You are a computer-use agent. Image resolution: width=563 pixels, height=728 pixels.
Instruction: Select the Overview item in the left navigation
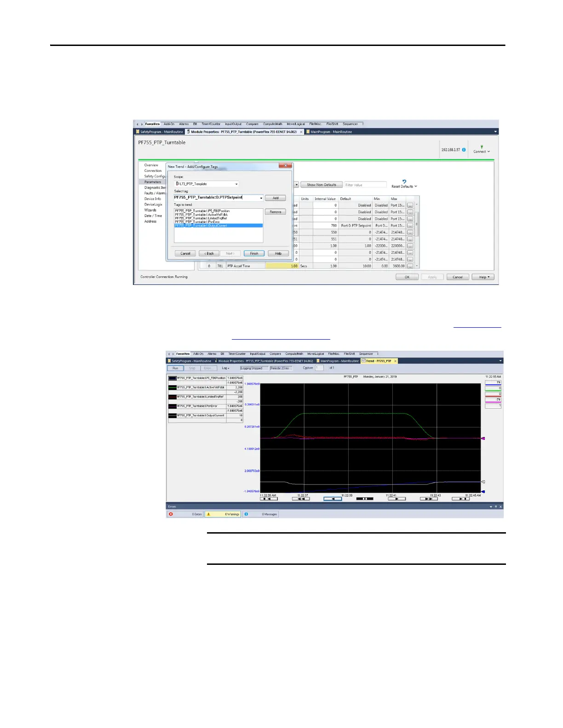click(x=151, y=165)
